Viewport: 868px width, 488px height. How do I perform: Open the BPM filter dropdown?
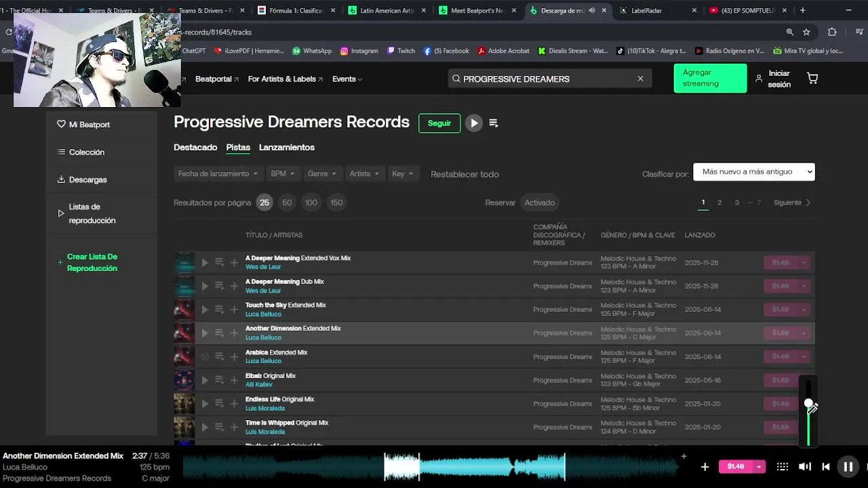click(283, 174)
